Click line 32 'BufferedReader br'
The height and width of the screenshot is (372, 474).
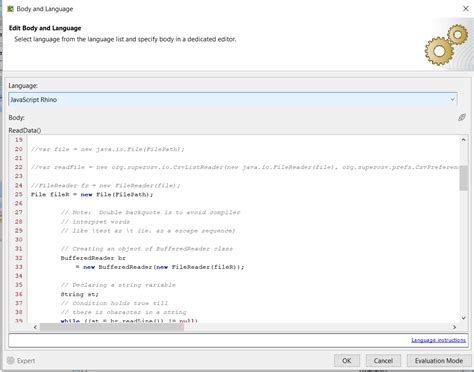click(93, 258)
